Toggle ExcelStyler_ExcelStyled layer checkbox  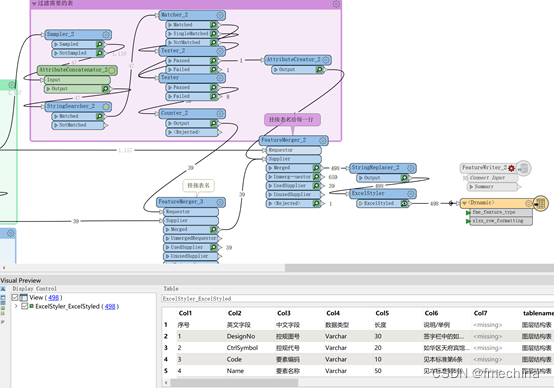(24, 306)
